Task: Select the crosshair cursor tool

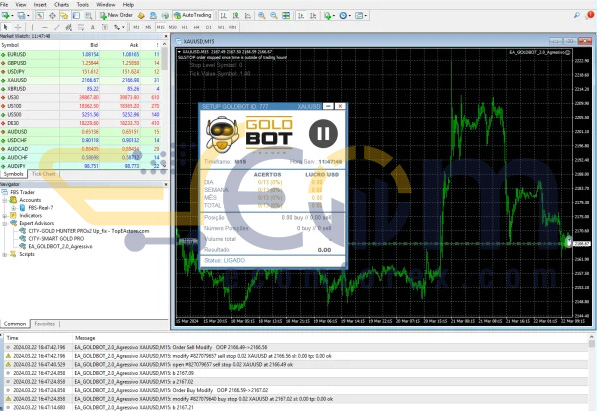Action: click(18, 27)
